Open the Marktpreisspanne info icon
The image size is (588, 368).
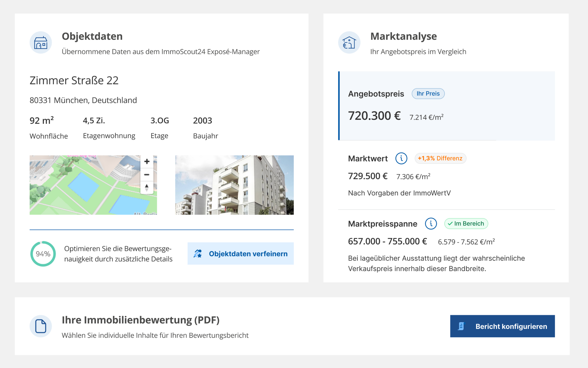point(431,224)
